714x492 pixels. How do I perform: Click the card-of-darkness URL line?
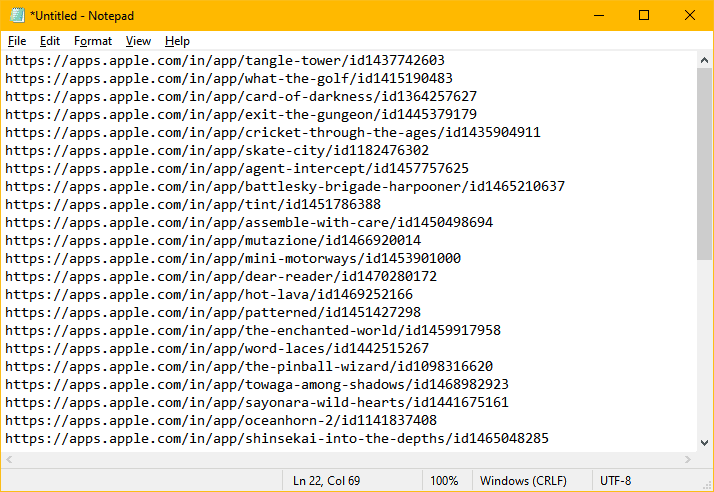pos(241,97)
